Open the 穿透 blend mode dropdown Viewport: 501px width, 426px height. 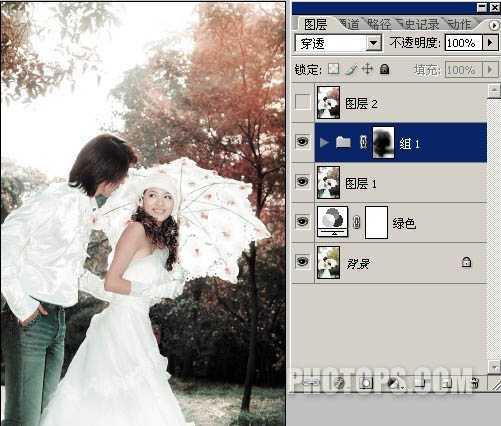[x=338, y=43]
